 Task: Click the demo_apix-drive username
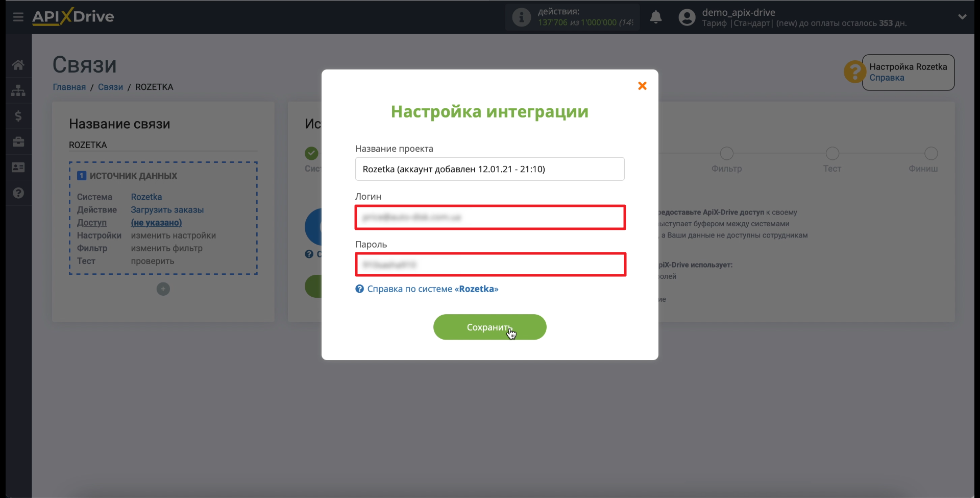click(738, 12)
